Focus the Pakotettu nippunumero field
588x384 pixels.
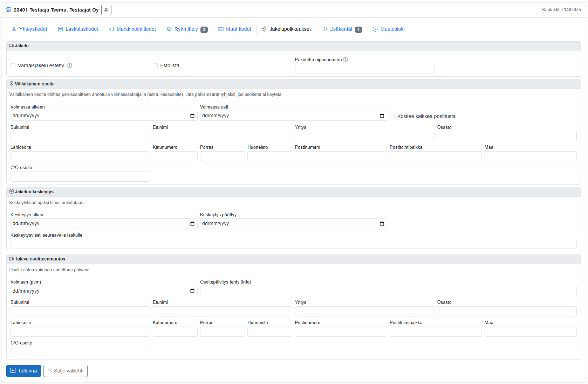[x=364, y=69]
